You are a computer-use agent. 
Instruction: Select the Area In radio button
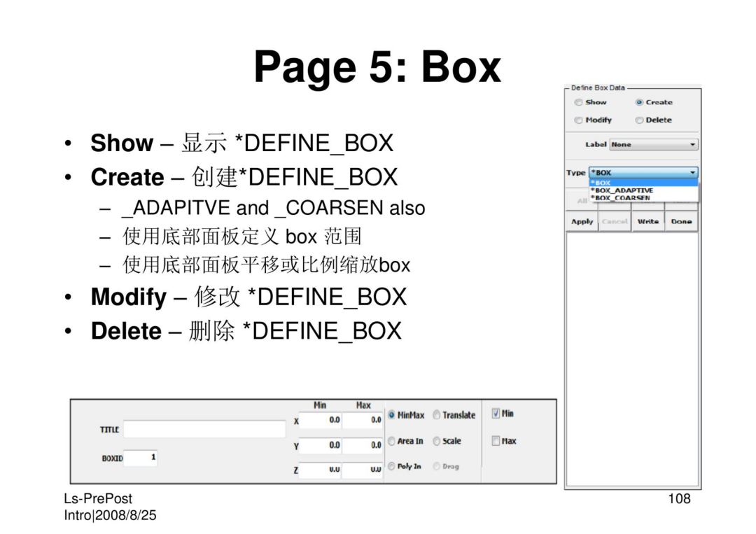[x=391, y=441]
